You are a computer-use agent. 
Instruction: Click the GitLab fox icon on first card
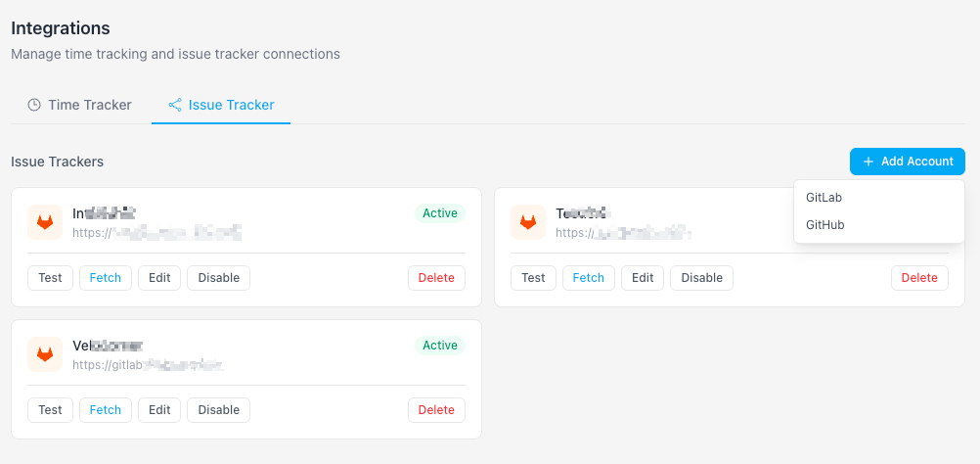(45, 222)
